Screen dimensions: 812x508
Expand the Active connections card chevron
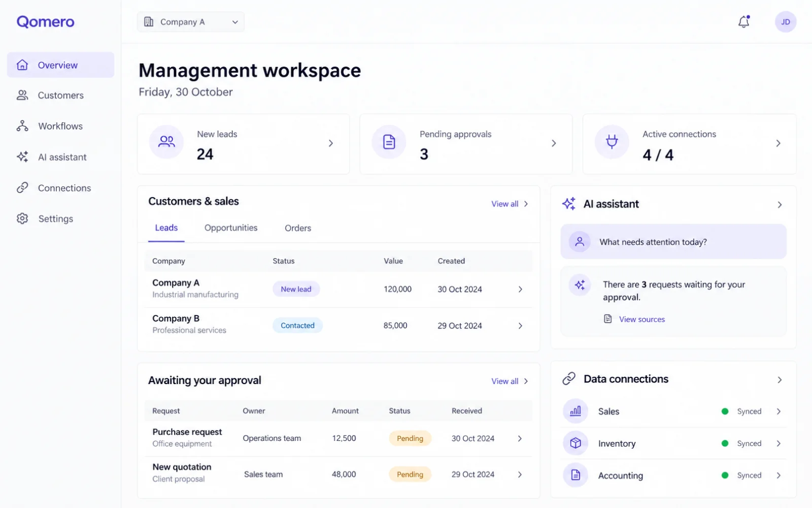[778, 143]
